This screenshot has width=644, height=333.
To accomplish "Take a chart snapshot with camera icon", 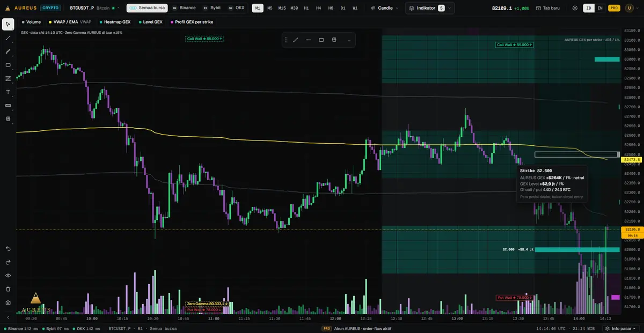I will tap(8, 302).
